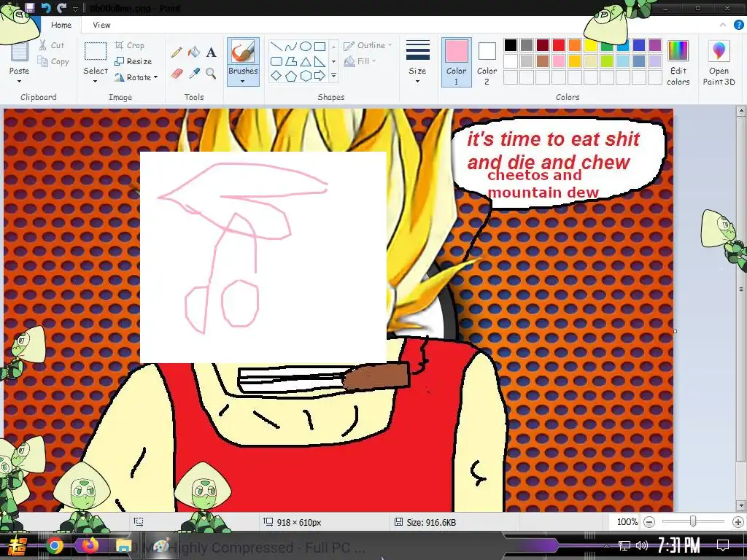Viewport: 747px width, 560px height.
Task: Choose the Curve shape
Action: point(290,47)
